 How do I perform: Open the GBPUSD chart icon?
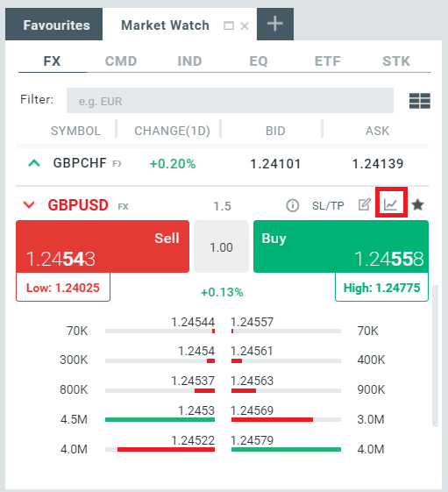tap(391, 205)
